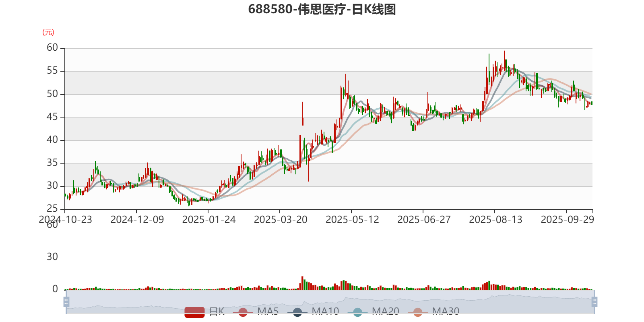Viewport: 644px width, 322px height.
Task: Click the 55 price axis label
Action: pos(52,71)
